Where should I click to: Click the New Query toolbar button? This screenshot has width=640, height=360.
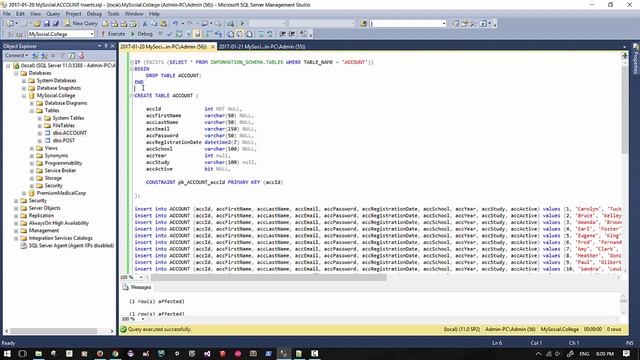81,23
